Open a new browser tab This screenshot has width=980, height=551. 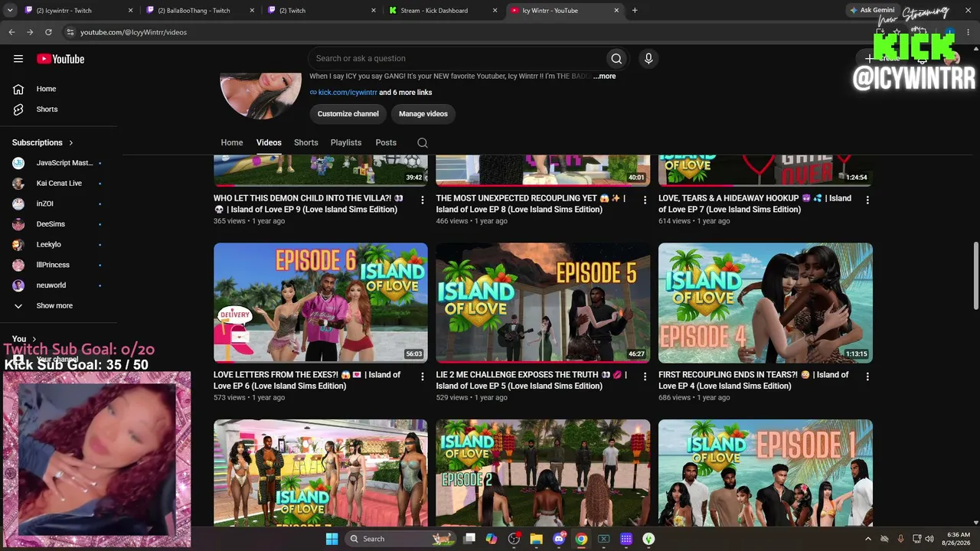coord(635,11)
